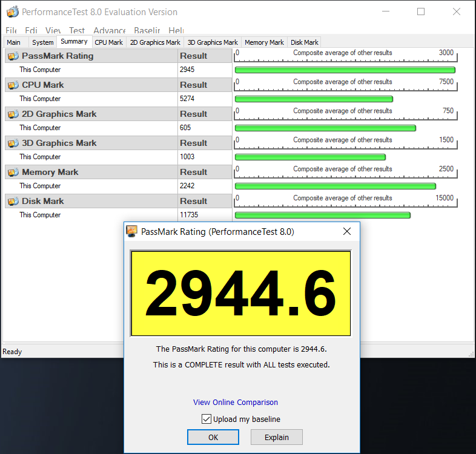Close the PassMark Rating dialog
This screenshot has width=476, height=454.
347,231
